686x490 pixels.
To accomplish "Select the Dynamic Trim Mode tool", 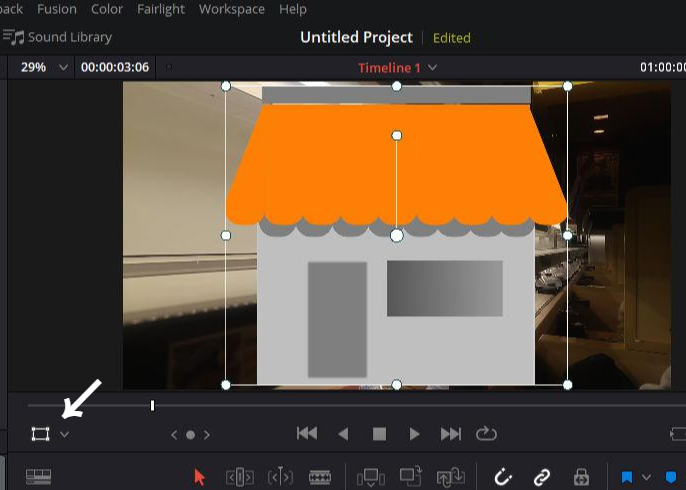I will (x=280, y=476).
